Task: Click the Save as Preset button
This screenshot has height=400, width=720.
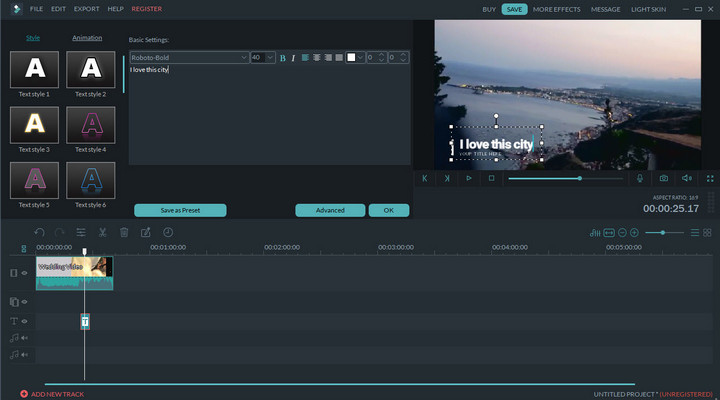Action: 180,210
